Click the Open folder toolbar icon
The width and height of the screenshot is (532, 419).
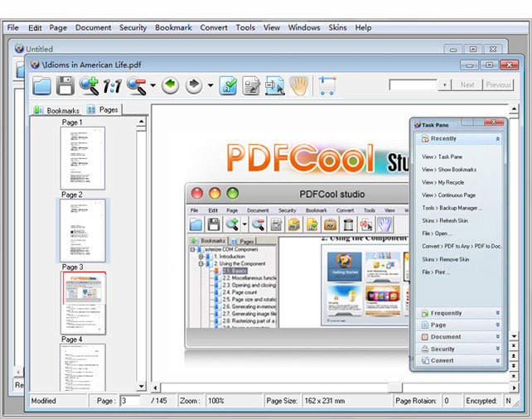tap(42, 85)
